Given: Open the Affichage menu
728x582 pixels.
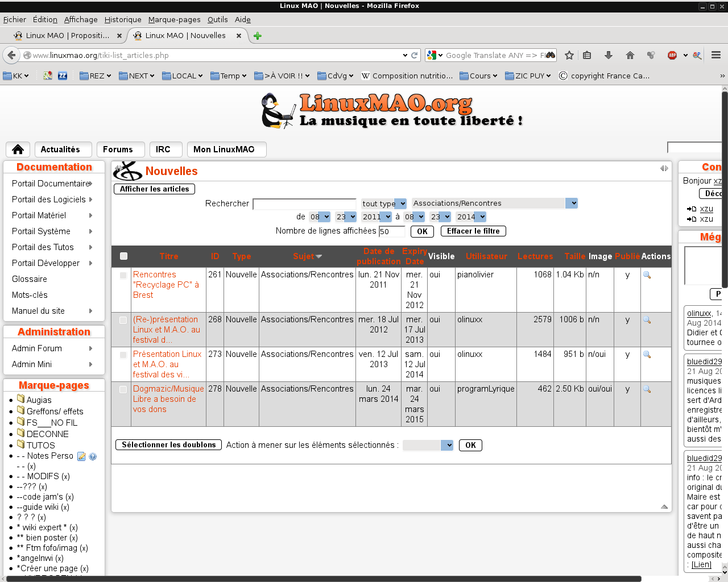Looking at the screenshot, I should (x=81, y=19).
